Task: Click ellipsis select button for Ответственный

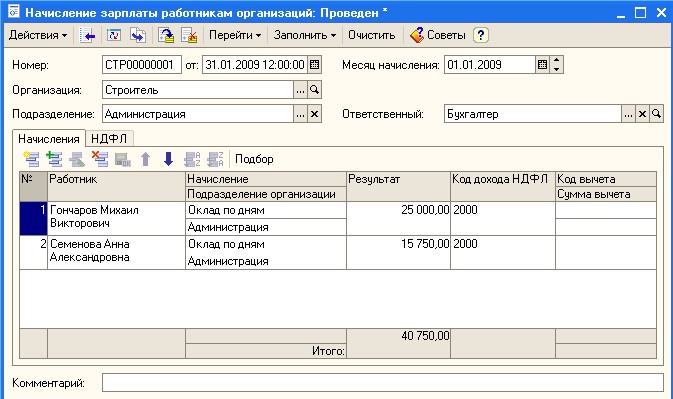Action: (x=628, y=114)
